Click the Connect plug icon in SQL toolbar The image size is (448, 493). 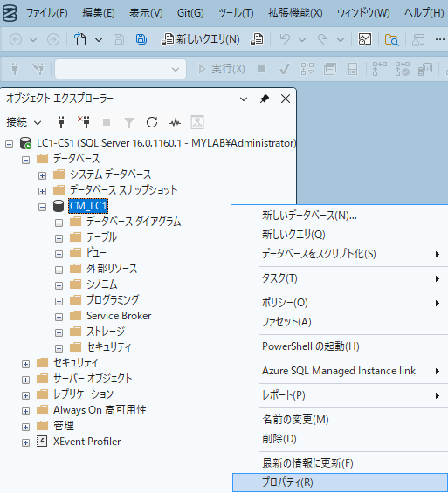15,69
